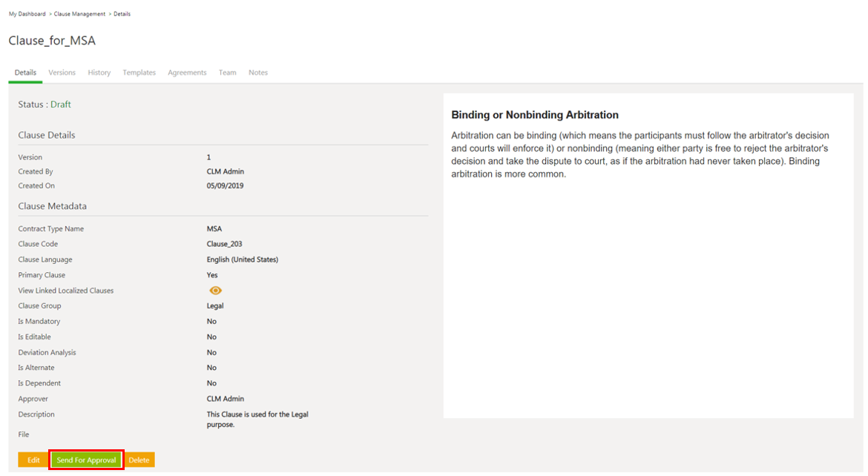The height and width of the screenshot is (476, 868).
Task: Click the Clause_for_MSA page title
Action: (52, 41)
